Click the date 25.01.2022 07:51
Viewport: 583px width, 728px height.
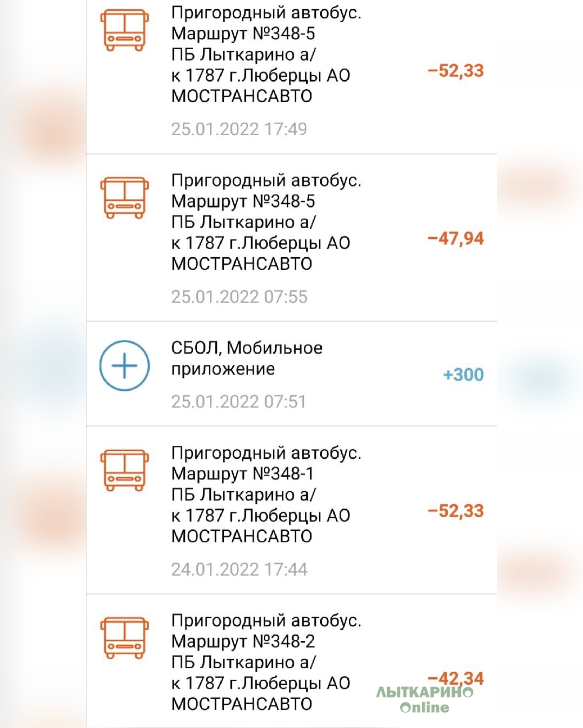(x=239, y=402)
